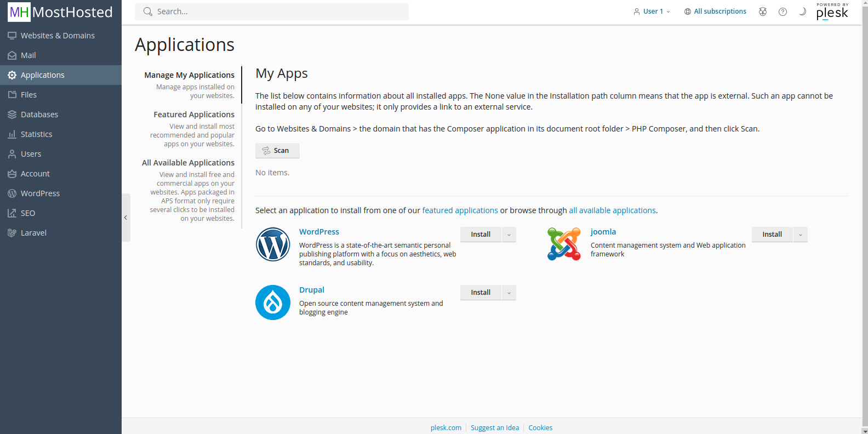The image size is (868, 434).
Task: Click the Applications gear icon
Action: (x=12, y=75)
